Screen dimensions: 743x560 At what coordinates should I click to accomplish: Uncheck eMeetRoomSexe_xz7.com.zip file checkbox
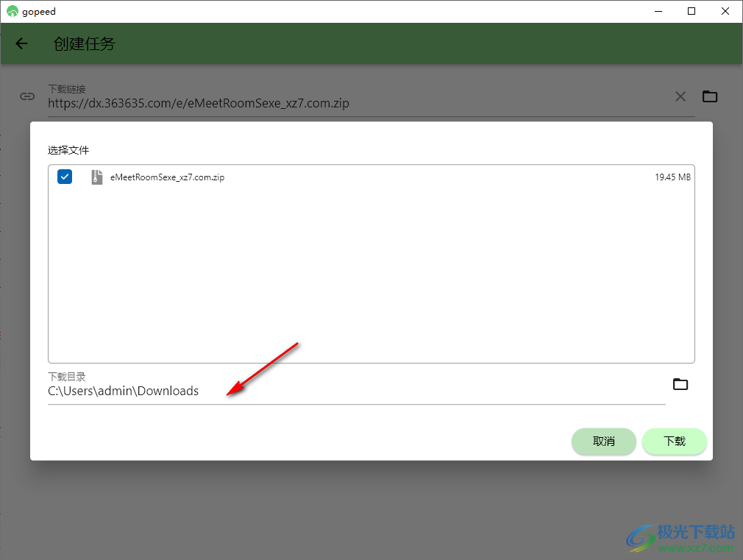tap(65, 177)
